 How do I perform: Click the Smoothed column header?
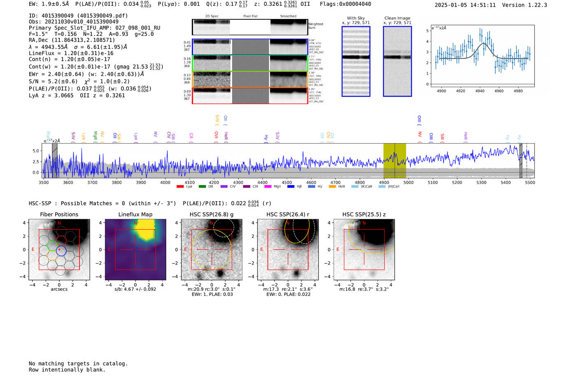pos(288,16)
